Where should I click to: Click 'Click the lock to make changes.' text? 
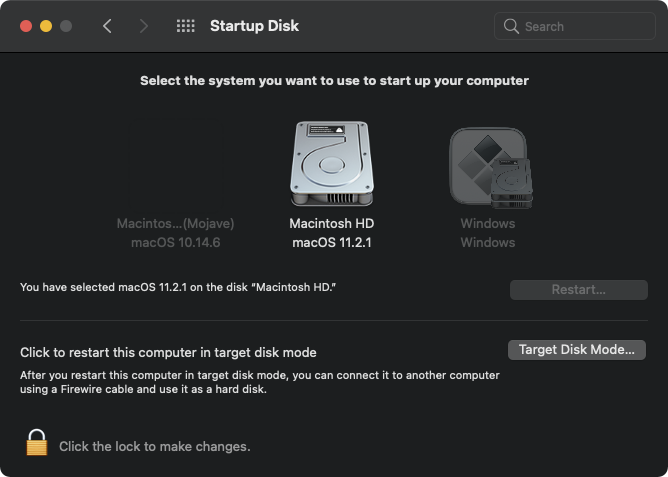pos(155,446)
